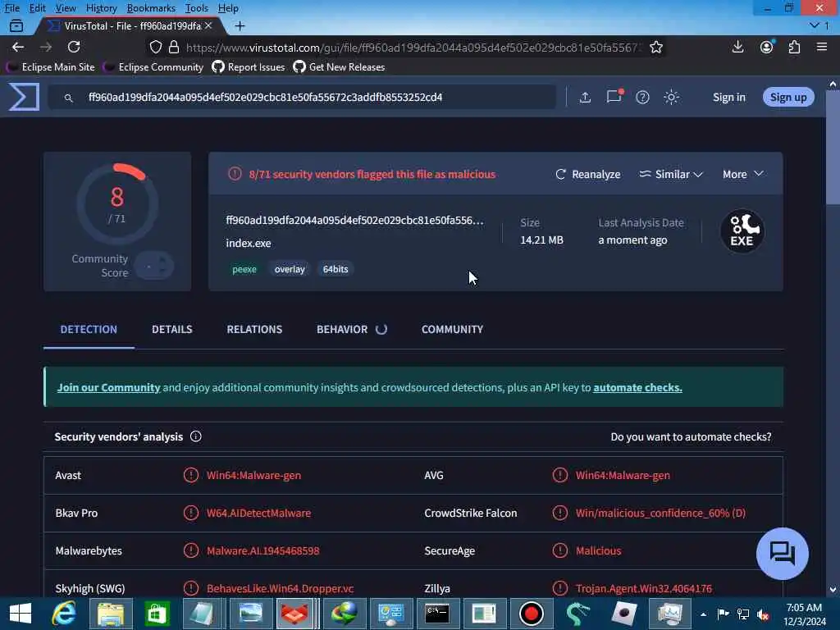This screenshot has width=840, height=630.
Task: Reload the page with the refresh icon
Action: 74,47
